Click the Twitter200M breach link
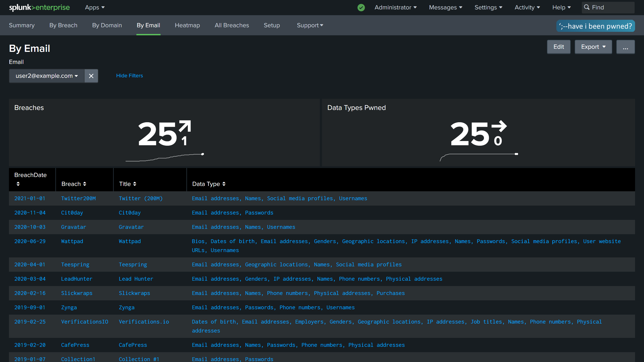644x362 pixels. (x=78, y=198)
